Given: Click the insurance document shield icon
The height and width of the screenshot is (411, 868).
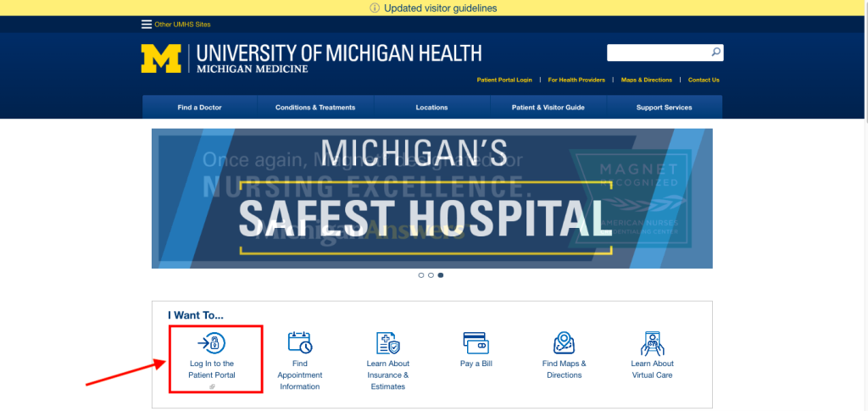Looking at the screenshot, I should pyautogui.click(x=388, y=343).
